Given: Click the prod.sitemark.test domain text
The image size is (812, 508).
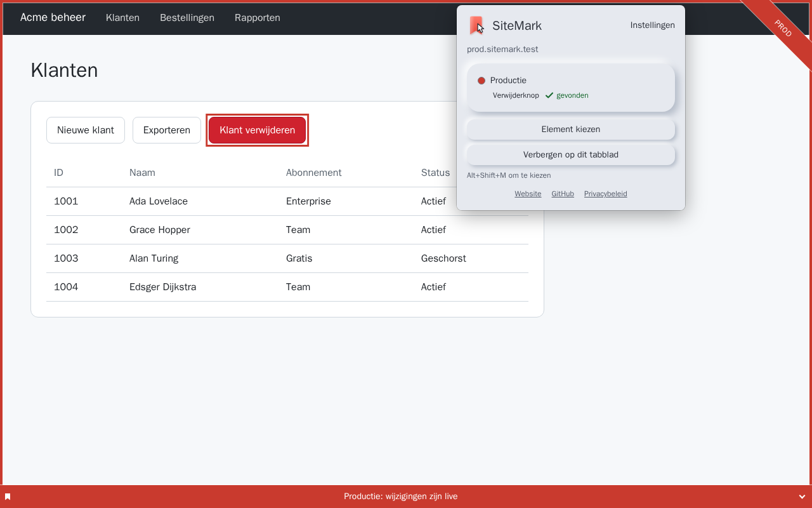Looking at the screenshot, I should [x=502, y=49].
